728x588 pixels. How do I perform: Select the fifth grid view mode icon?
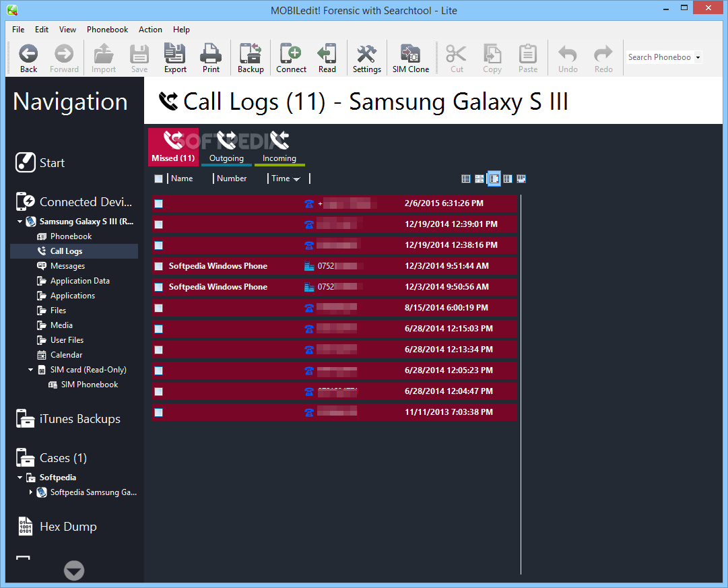tap(521, 178)
